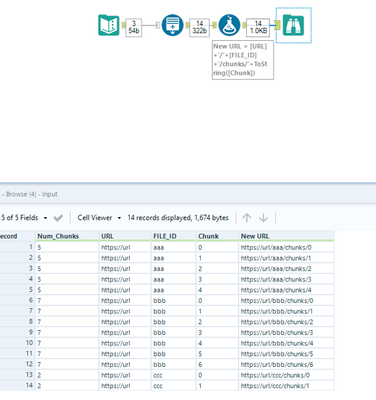
Task: Click URL cell in record 10
Action: click(x=125, y=343)
